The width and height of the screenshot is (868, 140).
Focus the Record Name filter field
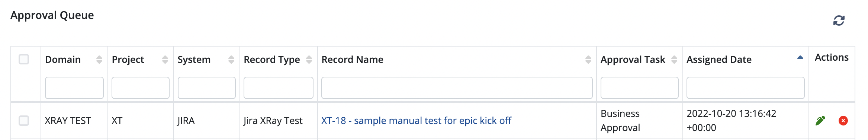pos(457,88)
